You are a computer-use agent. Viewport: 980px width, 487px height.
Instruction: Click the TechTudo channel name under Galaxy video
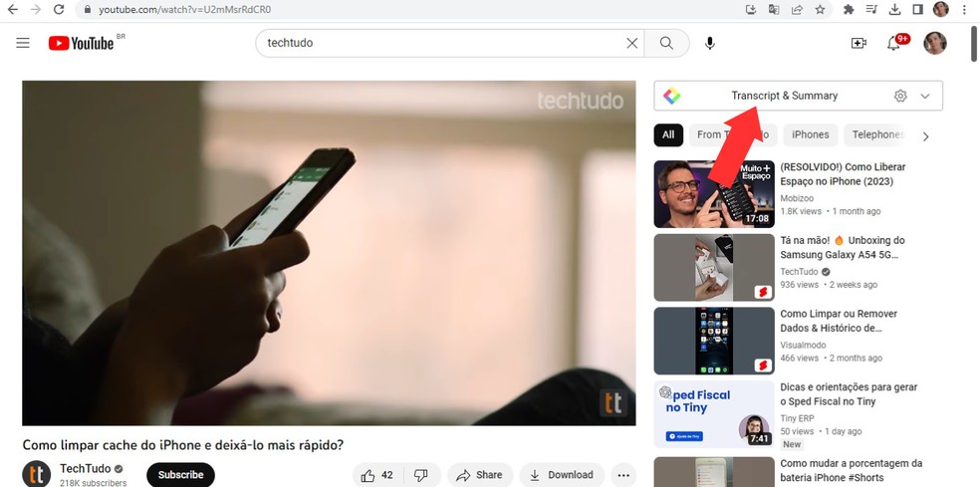tap(800, 271)
